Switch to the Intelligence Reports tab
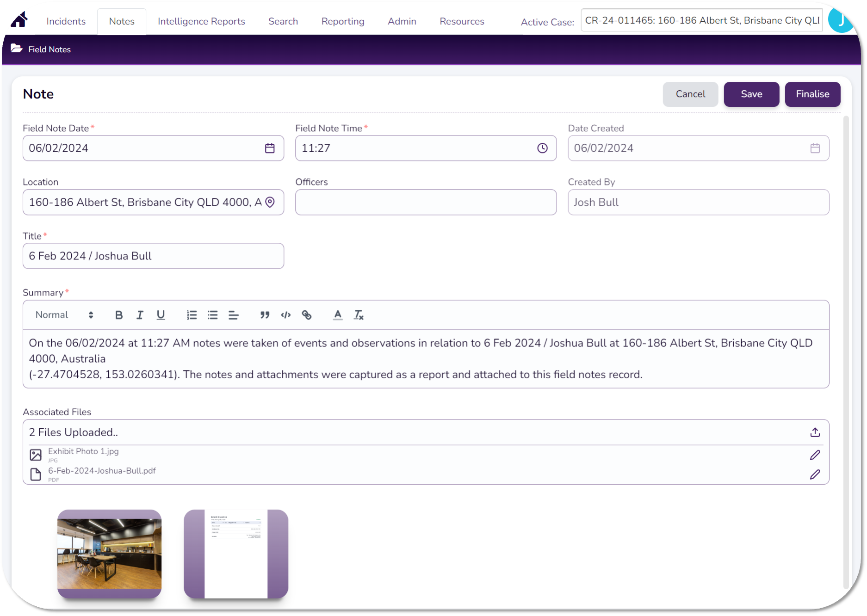Viewport: 867px width, 616px height. pos(201,21)
